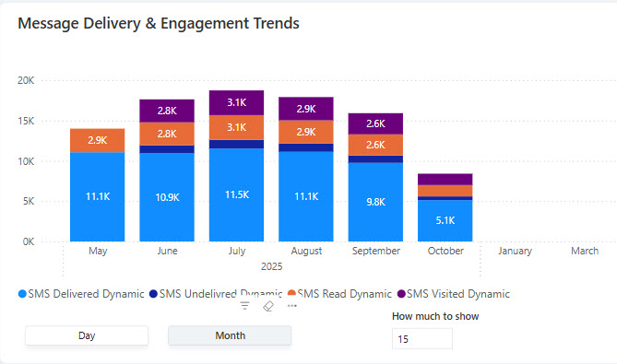This screenshot has width=617, height=364.
Task: Select August's orange 2.9K read segment
Action: 306,132
